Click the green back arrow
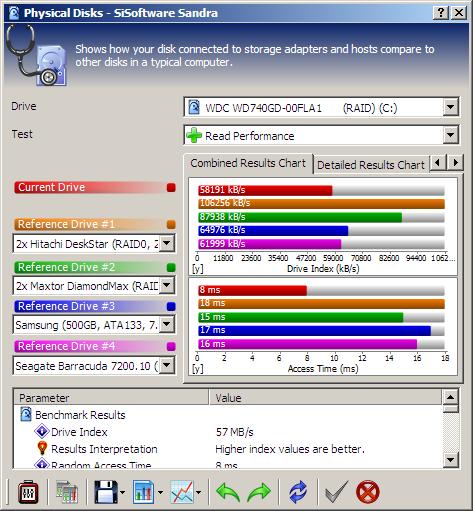The height and width of the screenshot is (511, 473). click(228, 492)
